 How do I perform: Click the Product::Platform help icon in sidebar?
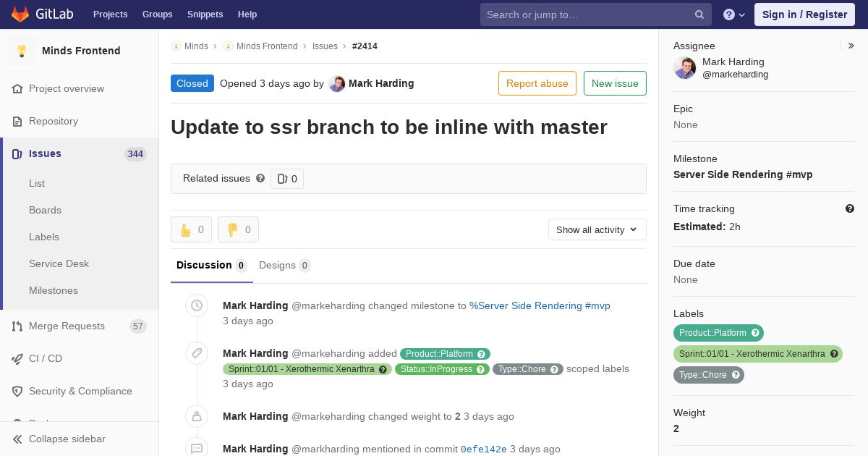tap(755, 333)
